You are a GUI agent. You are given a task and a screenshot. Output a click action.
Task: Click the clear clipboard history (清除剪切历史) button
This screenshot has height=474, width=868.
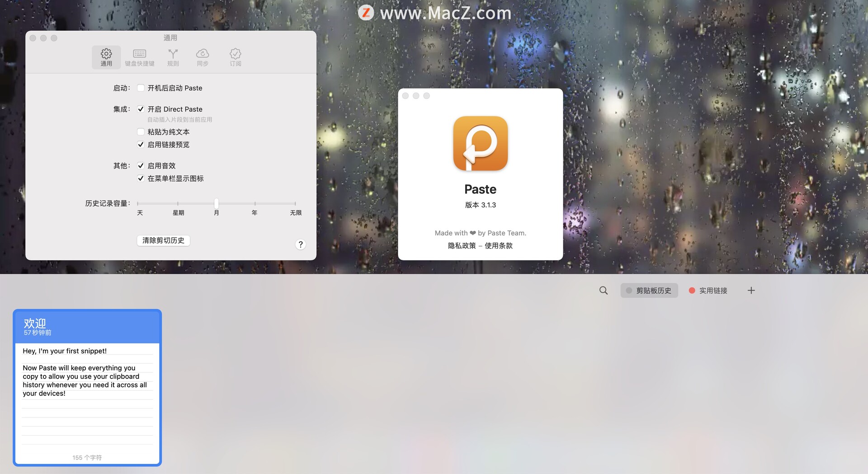(x=163, y=240)
